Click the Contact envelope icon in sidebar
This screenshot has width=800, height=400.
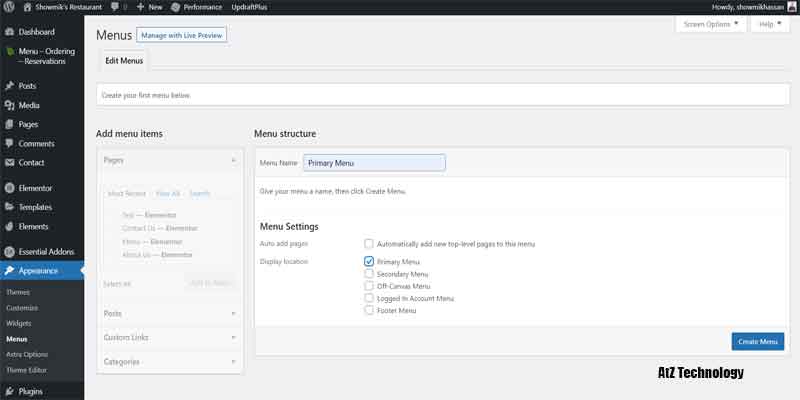[9, 162]
